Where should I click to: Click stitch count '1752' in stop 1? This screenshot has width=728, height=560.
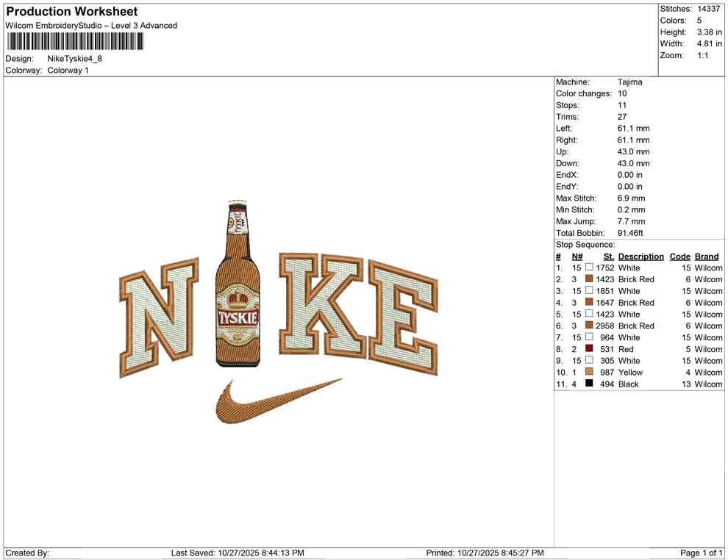click(605, 268)
